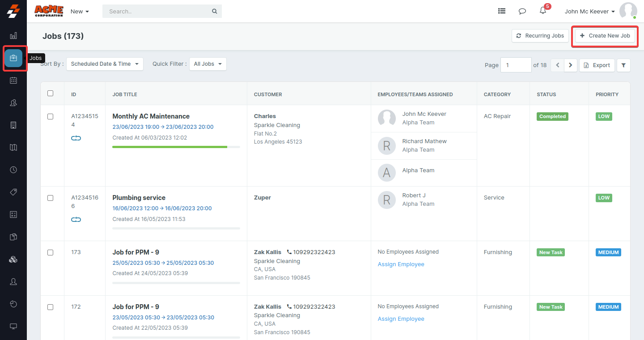Click Assign Employee link for job 173
Image resolution: width=644 pixels, height=340 pixels.
pos(401,264)
